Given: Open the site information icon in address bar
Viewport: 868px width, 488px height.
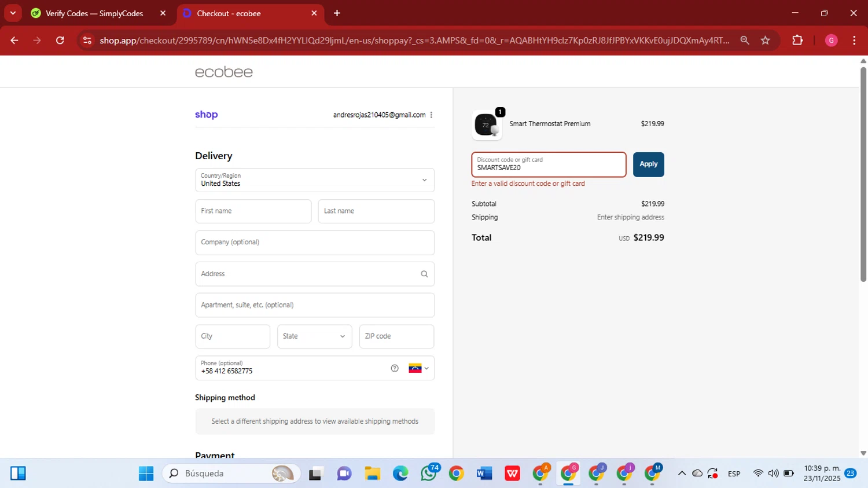Looking at the screenshot, I should coord(87,41).
